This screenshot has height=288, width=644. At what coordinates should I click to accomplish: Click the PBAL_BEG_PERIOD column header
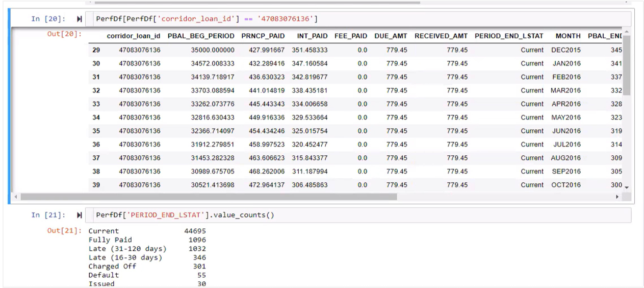(201, 36)
